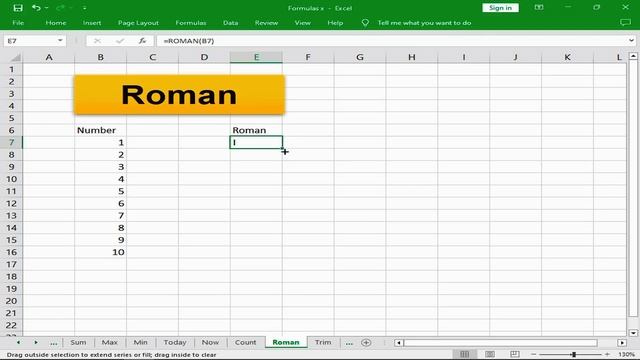Click the Insert Function fx icon
640x360 pixels.
pos(142,41)
